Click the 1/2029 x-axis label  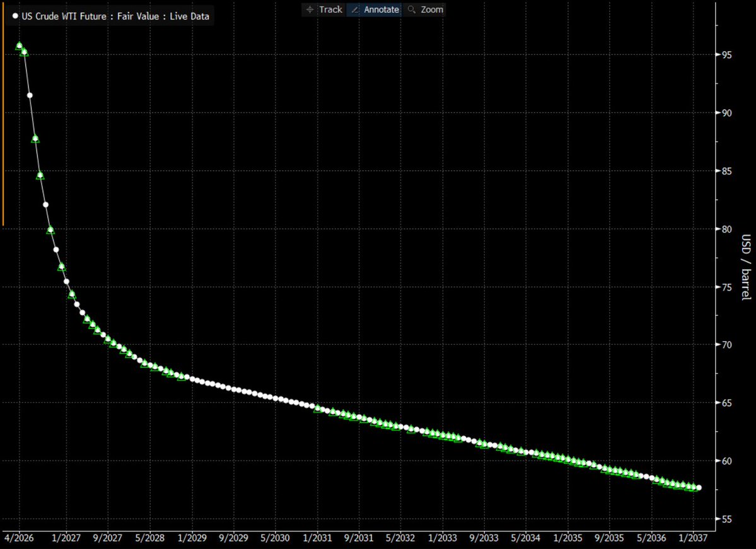click(x=192, y=538)
